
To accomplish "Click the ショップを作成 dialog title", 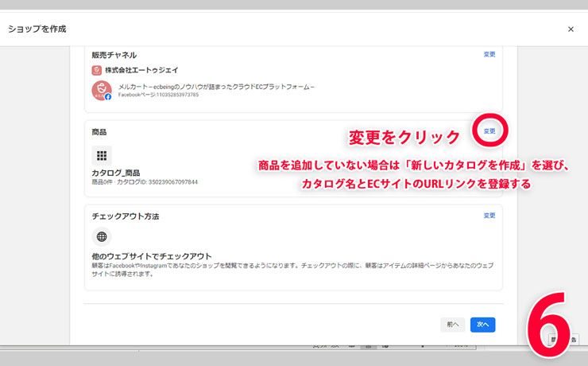I will click(37, 29).
